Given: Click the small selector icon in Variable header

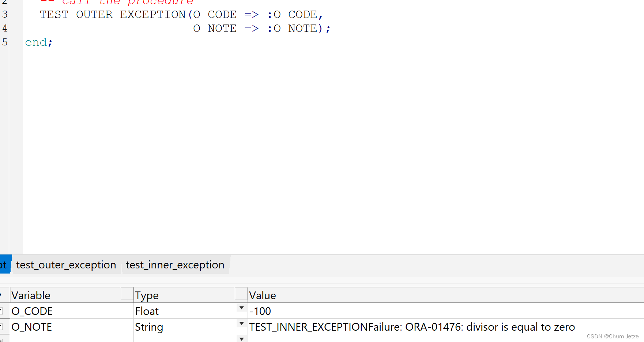Looking at the screenshot, I should click(x=127, y=294).
